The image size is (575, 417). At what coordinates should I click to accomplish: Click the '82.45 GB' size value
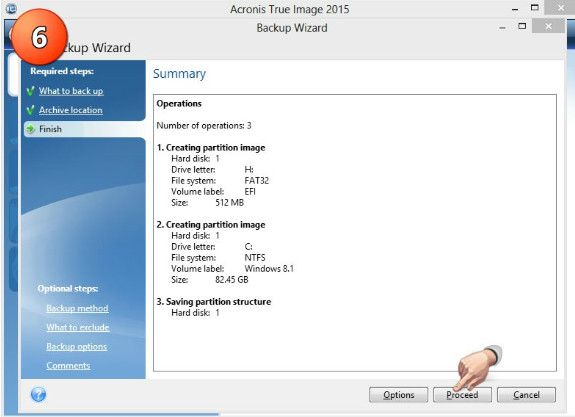click(x=232, y=279)
